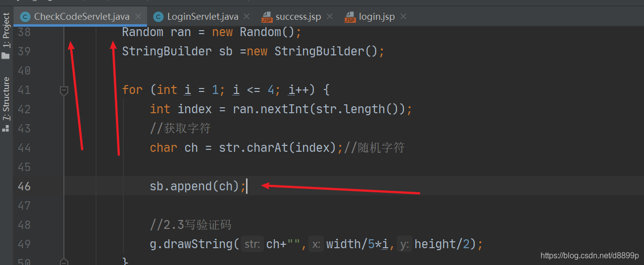The height and width of the screenshot is (265, 644).
Task: Click line number 46 in gutter
Action: pyautogui.click(x=24, y=186)
